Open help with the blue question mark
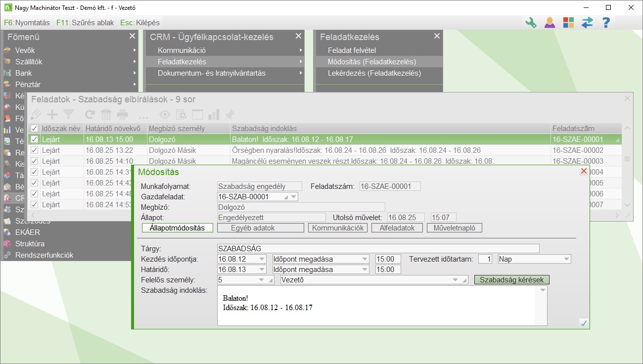 tap(606, 23)
